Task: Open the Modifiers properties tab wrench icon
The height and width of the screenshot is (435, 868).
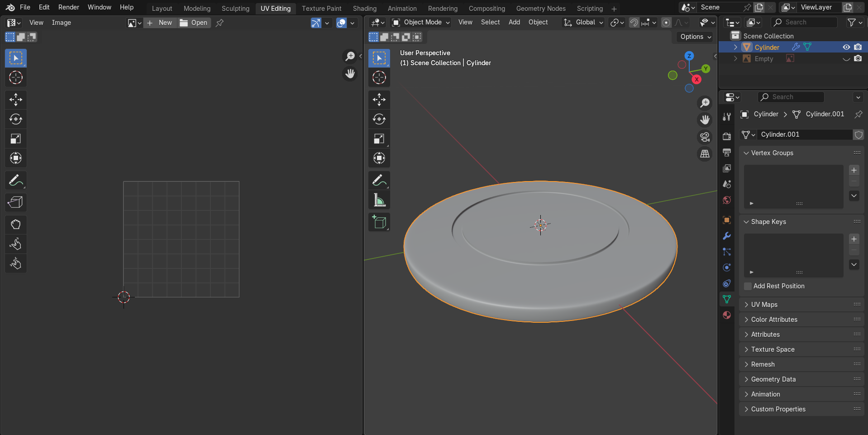Action: (x=727, y=236)
